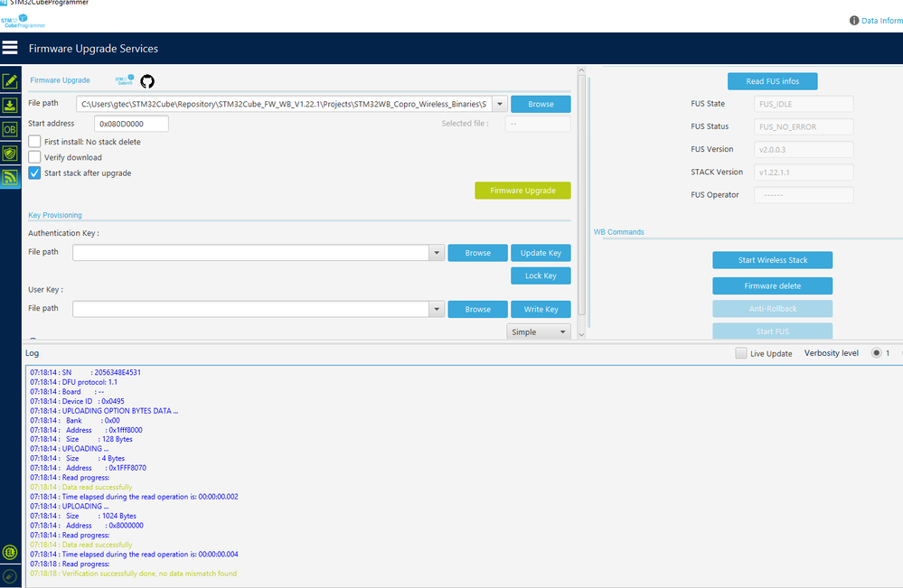The image size is (903, 588).
Task: Expand firmware file path dropdown
Action: 500,104
